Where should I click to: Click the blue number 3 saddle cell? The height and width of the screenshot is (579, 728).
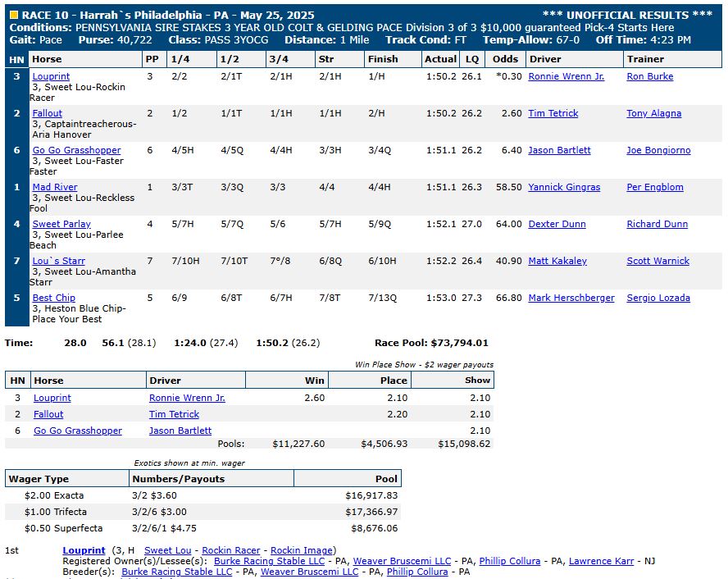(16, 76)
